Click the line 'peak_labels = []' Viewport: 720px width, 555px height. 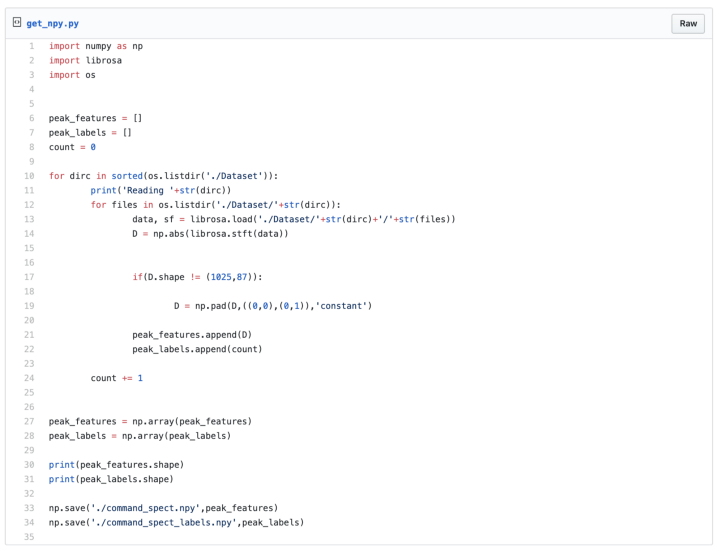pyautogui.click(x=90, y=133)
